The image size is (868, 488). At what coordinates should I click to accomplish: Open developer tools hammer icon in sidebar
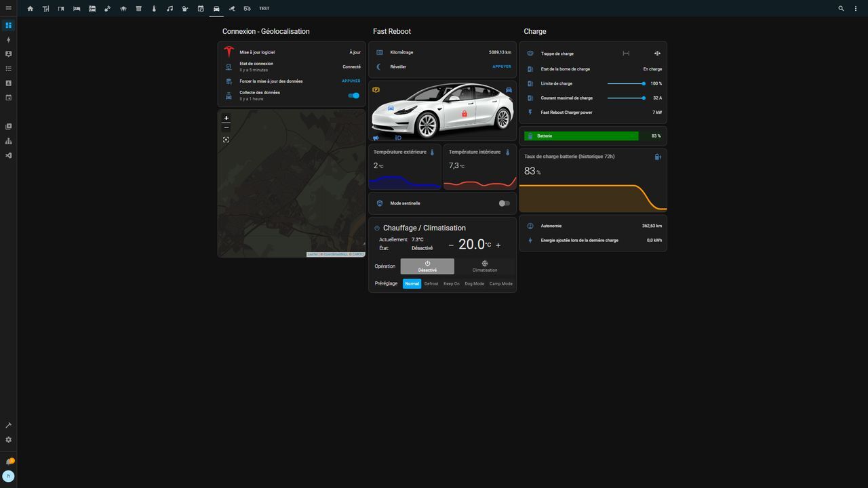tap(9, 425)
